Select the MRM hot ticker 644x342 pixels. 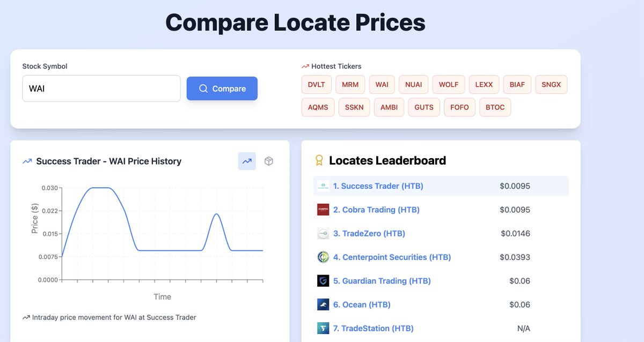(350, 85)
